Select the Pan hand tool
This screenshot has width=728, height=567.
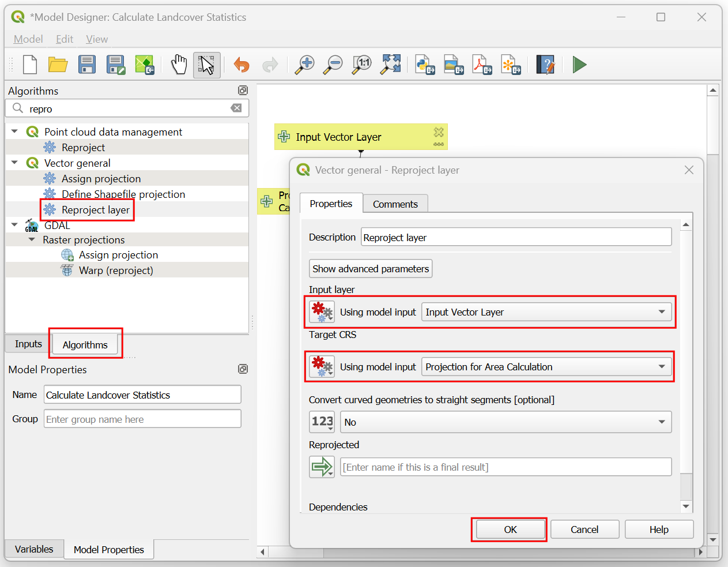179,65
